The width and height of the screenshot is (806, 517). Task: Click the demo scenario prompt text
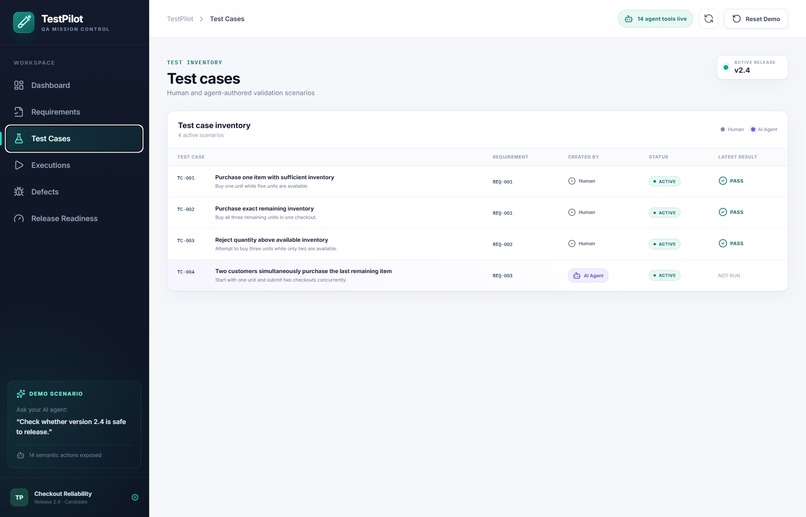click(71, 427)
